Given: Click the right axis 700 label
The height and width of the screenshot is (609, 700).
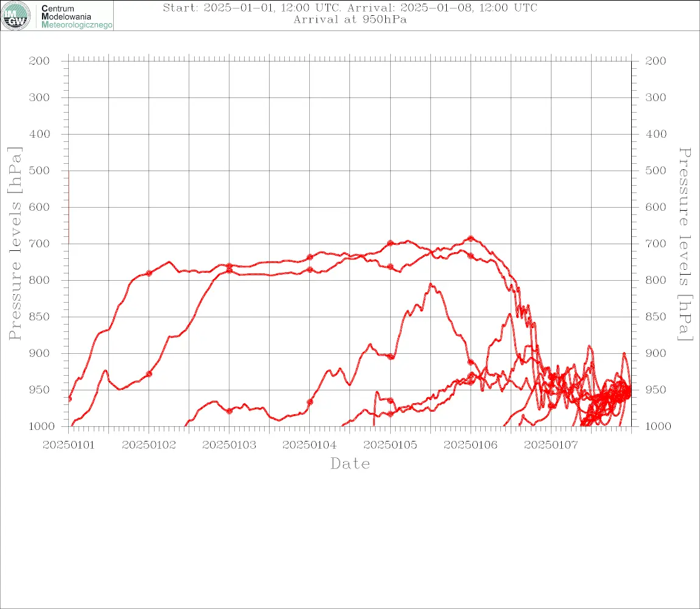Looking at the screenshot, I should (656, 244).
